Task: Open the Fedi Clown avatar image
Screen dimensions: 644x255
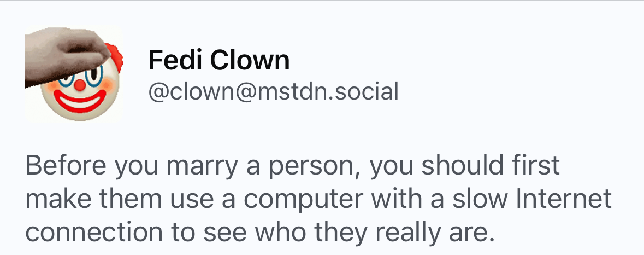Action: [74, 74]
